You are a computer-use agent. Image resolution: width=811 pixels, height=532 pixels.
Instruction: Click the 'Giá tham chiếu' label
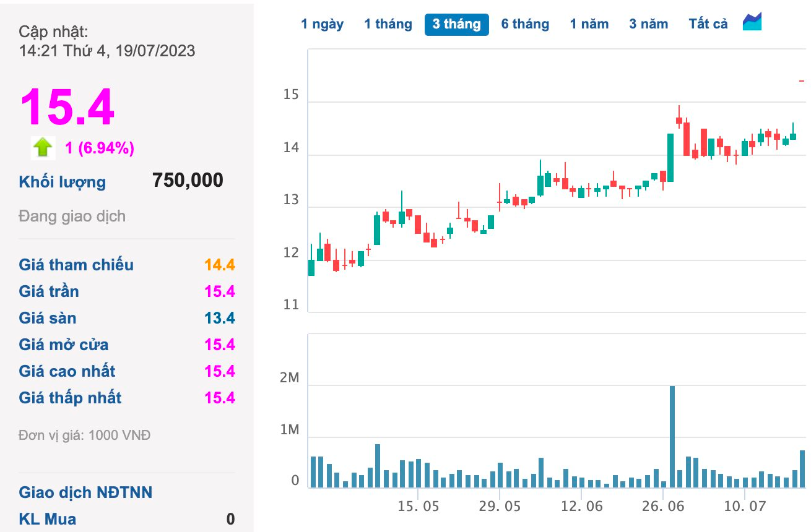click(76, 265)
